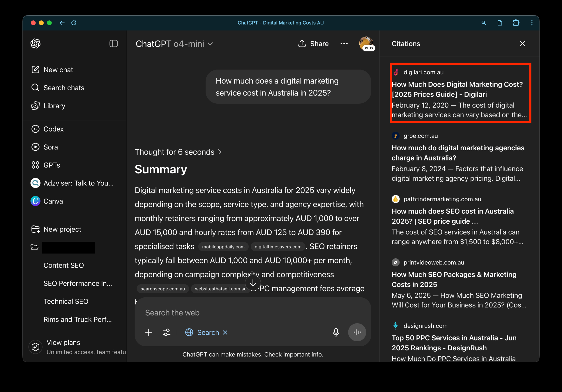Open the ChatGPT o4-mini model dropdown
The height and width of the screenshot is (392, 562).
(174, 44)
